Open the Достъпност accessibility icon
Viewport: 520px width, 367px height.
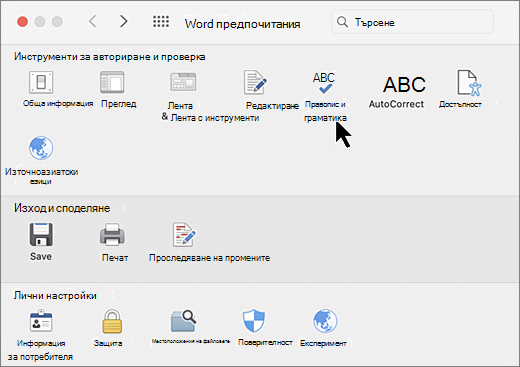[469, 83]
